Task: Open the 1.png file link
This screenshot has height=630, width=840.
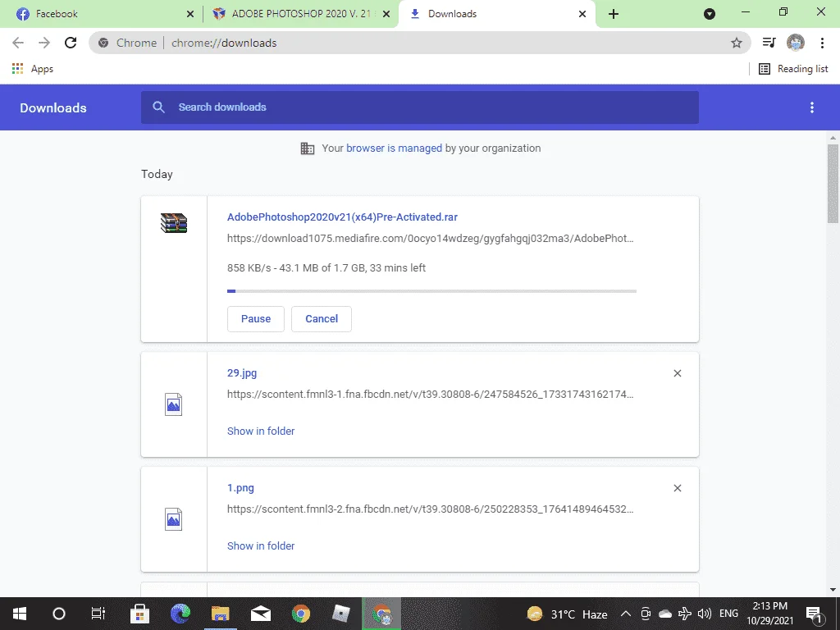Action: pyautogui.click(x=240, y=488)
